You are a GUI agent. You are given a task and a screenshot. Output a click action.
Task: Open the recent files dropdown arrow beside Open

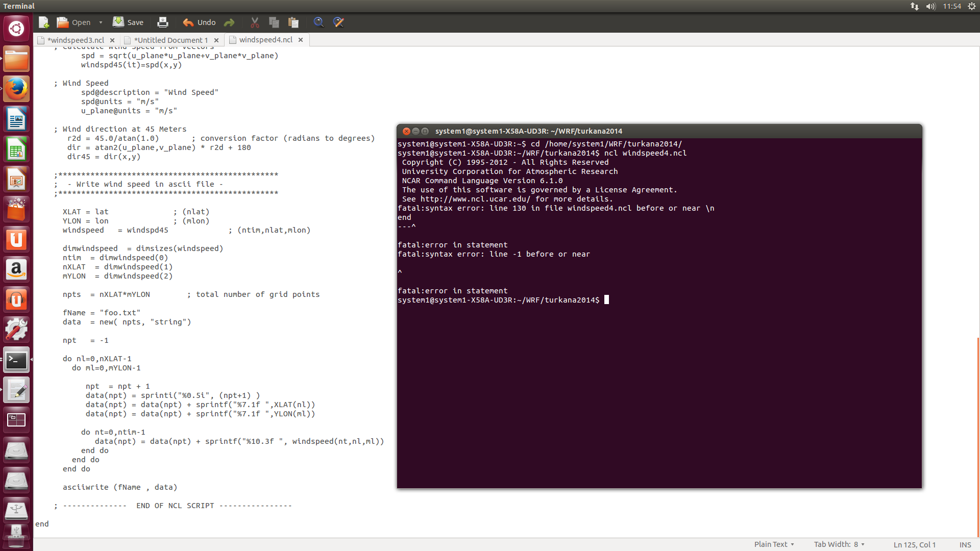click(101, 22)
